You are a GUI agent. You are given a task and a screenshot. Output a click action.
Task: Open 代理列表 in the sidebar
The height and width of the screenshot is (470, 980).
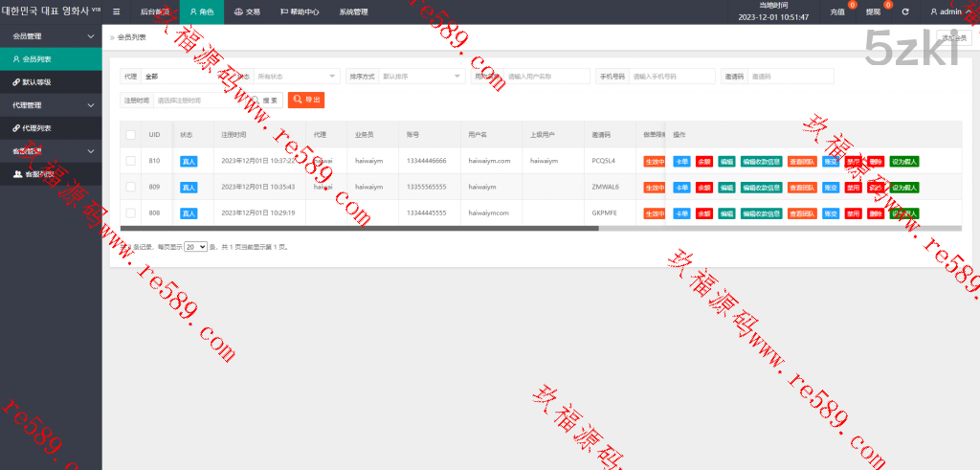[37, 127]
